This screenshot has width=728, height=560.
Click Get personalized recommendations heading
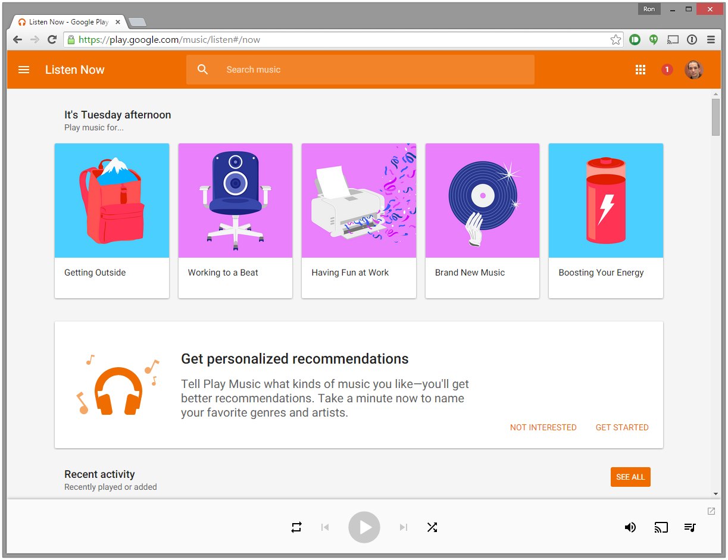pos(295,359)
